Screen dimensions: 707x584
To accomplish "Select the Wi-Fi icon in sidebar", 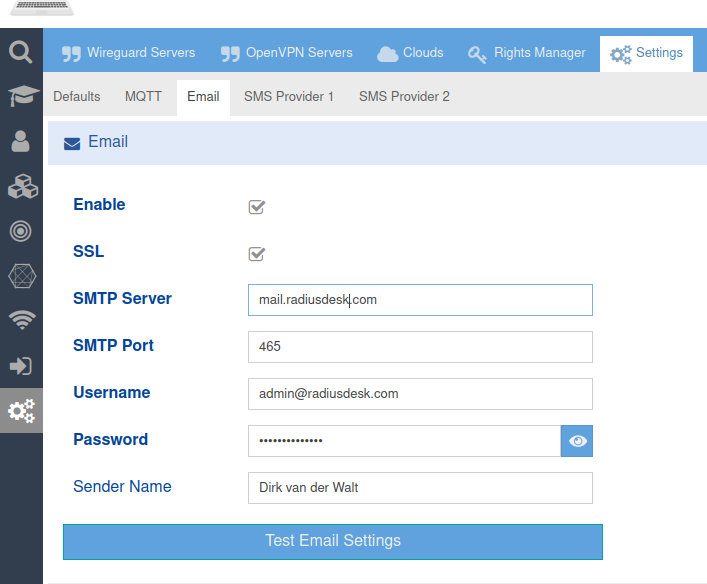I will click(x=21, y=320).
